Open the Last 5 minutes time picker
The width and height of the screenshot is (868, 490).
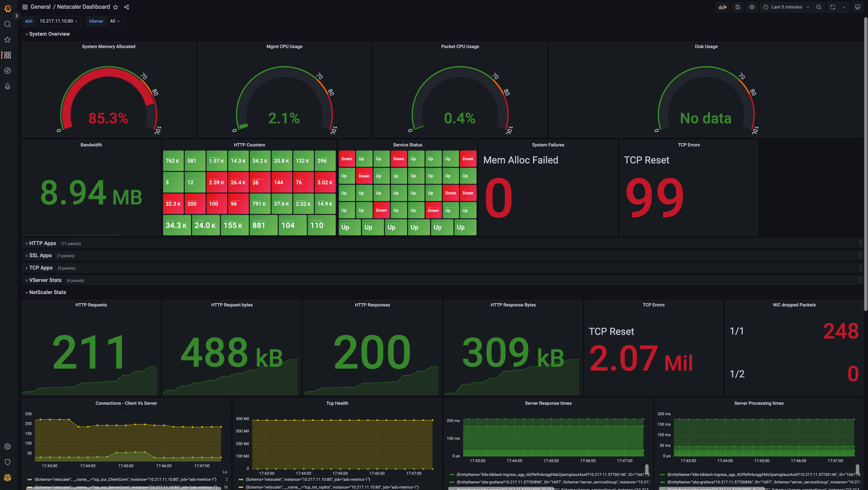pos(786,7)
